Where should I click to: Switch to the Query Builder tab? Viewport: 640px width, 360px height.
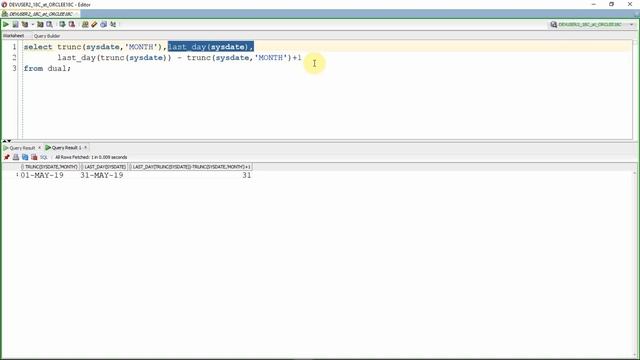point(47,36)
